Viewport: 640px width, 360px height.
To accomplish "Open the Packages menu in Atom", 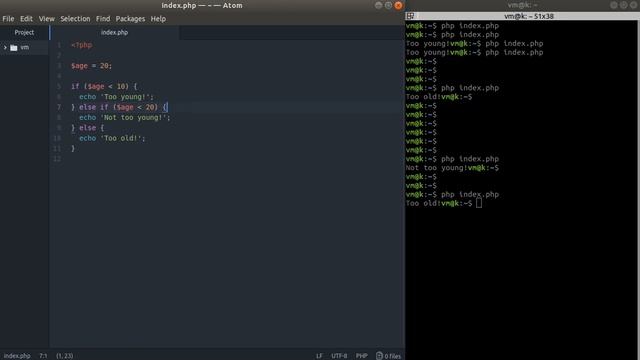I will coord(130,19).
